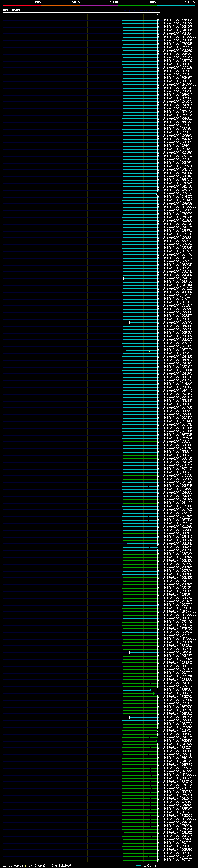Screen dimensions: 198x868
Task: Select the green ~80% identity color segment
Action: coord(137,5)
